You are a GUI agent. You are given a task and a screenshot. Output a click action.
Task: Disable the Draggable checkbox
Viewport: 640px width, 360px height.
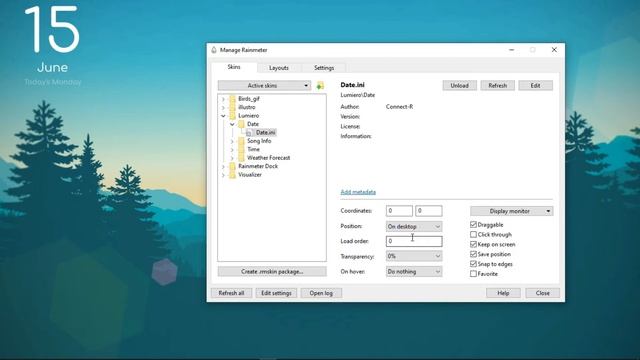(x=473, y=224)
